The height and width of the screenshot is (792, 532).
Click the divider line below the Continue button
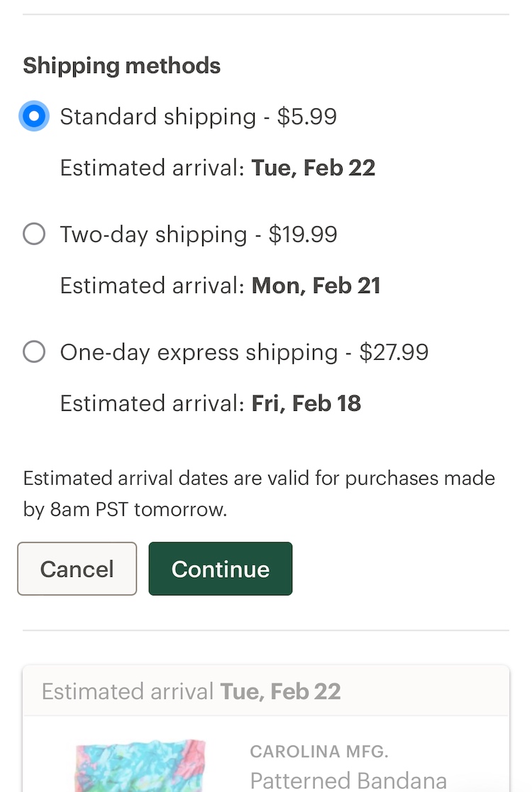click(x=266, y=630)
